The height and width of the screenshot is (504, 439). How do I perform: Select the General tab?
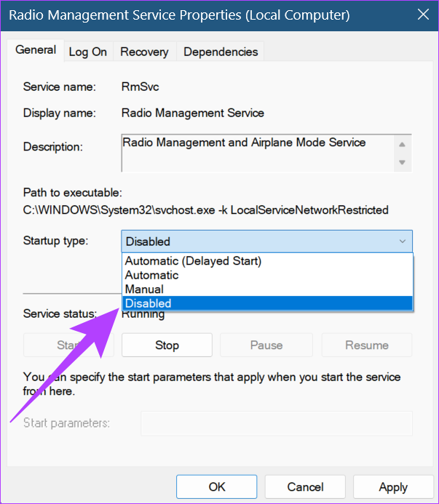click(x=36, y=50)
